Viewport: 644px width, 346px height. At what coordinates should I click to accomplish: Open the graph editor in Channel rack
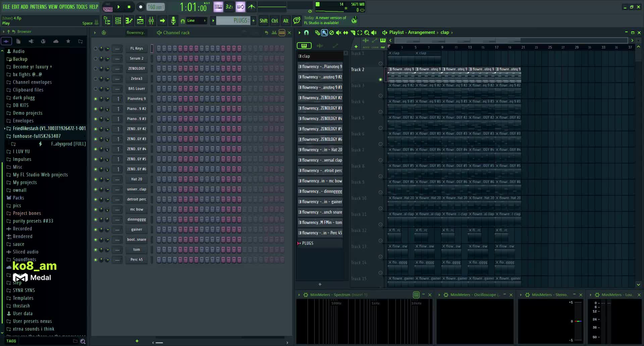pyautogui.click(x=274, y=33)
